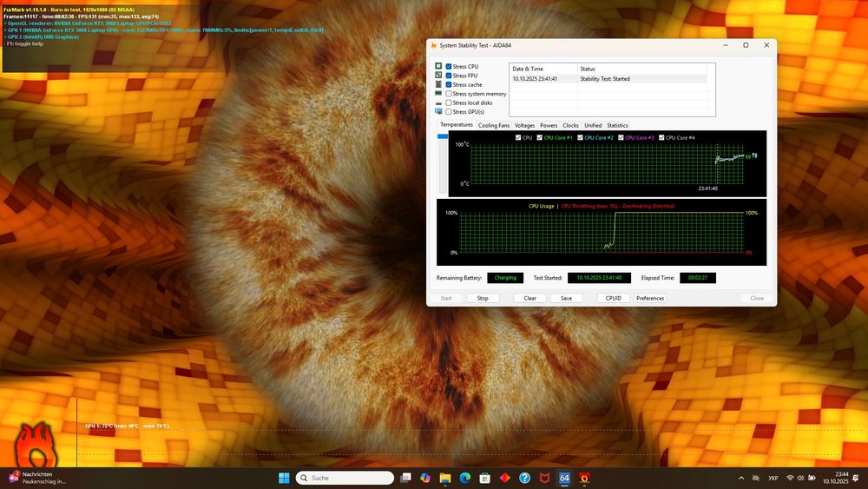
Task: Enable Stress system memory checkbox
Action: click(449, 94)
